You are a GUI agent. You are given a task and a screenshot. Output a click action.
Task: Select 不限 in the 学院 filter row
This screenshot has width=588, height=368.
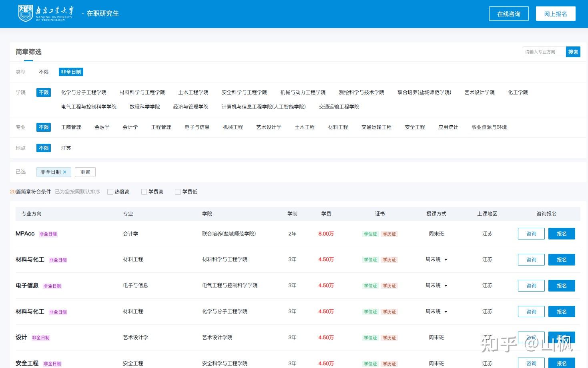[44, 93]
